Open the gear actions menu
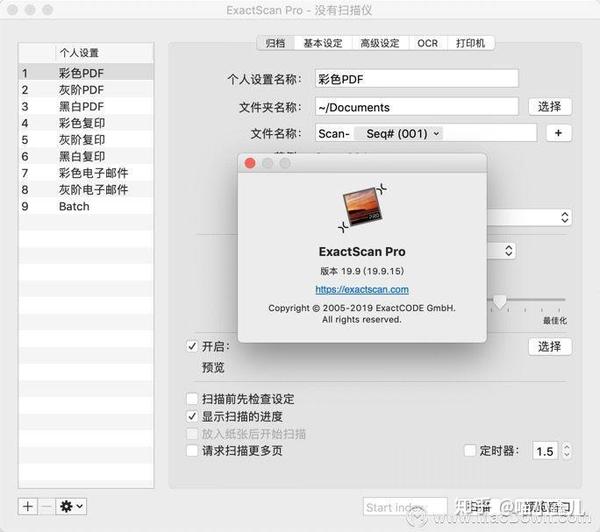The height and width of the screenshot is (532, 600). [x=71, y=506]
